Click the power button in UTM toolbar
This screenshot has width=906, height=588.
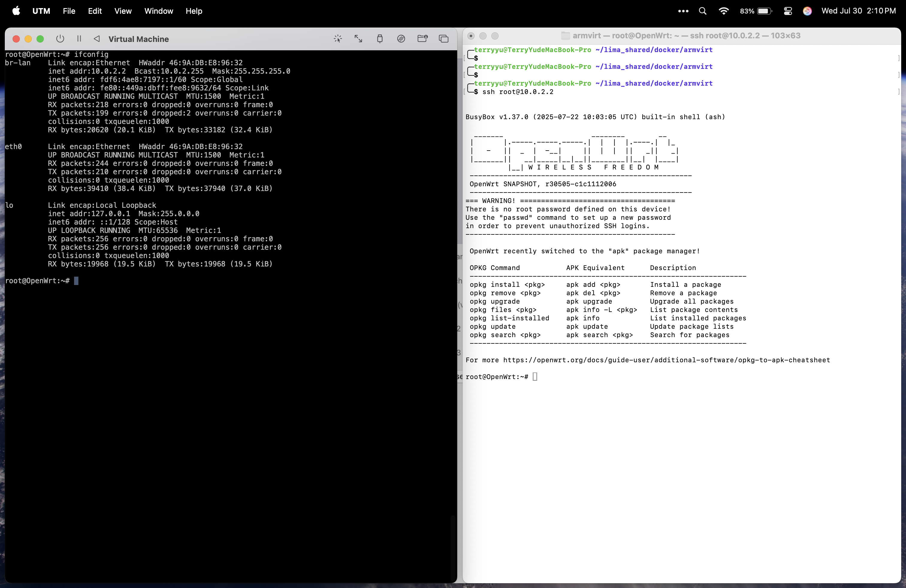(60, 39)
